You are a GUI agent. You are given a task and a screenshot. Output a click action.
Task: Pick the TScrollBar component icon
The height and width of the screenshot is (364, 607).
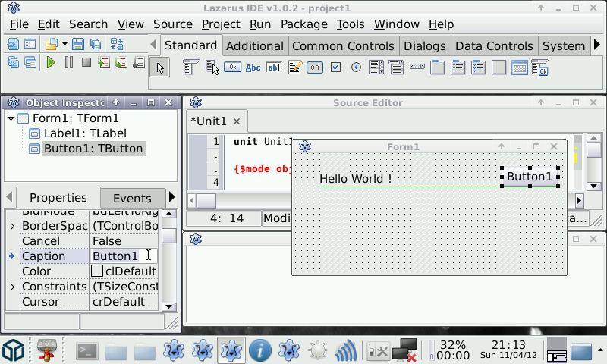[x=417, y=67]
